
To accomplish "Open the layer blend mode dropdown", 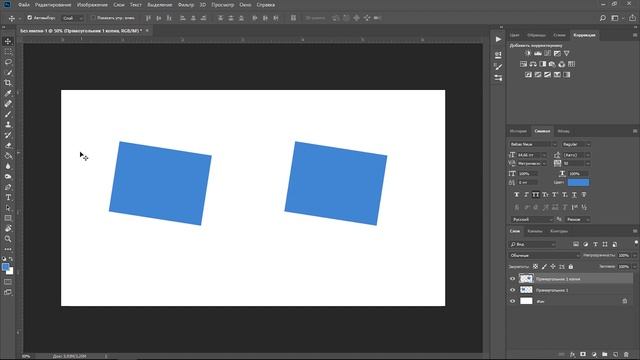I will click(x=544, y=256).
